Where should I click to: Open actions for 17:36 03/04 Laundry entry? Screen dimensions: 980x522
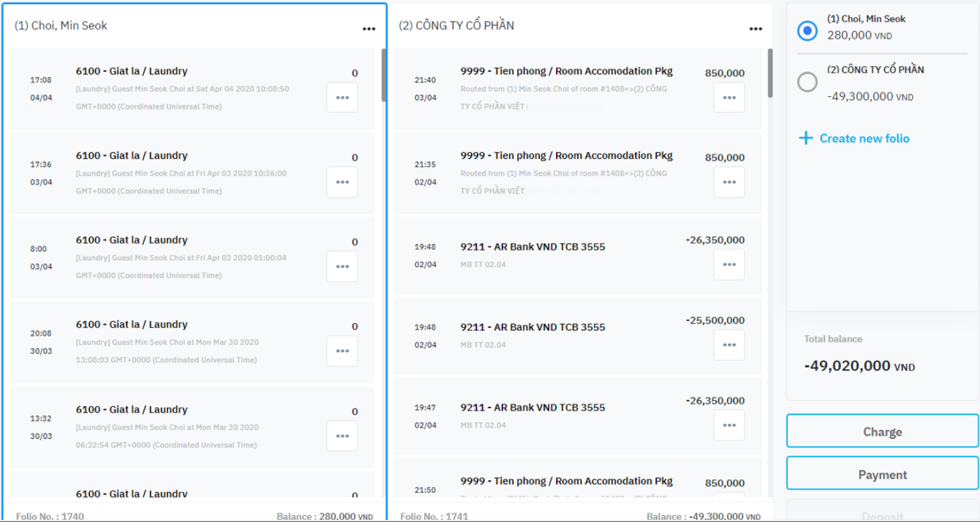tap(342, 182)
